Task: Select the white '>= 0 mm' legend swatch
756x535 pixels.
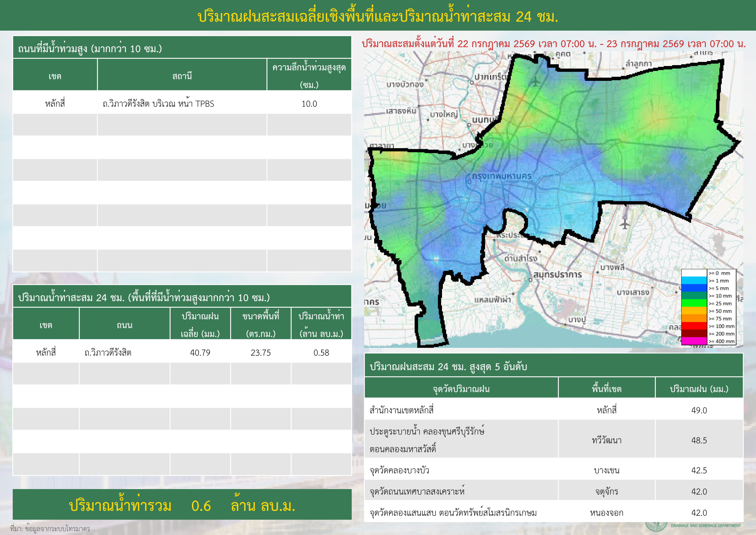Action: (694, 273)
